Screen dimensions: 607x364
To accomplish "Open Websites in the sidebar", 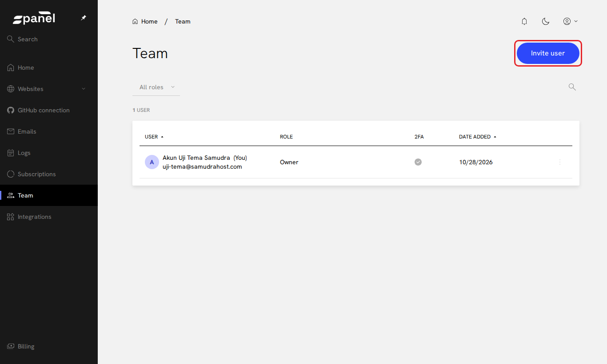I will click(49, 89).
